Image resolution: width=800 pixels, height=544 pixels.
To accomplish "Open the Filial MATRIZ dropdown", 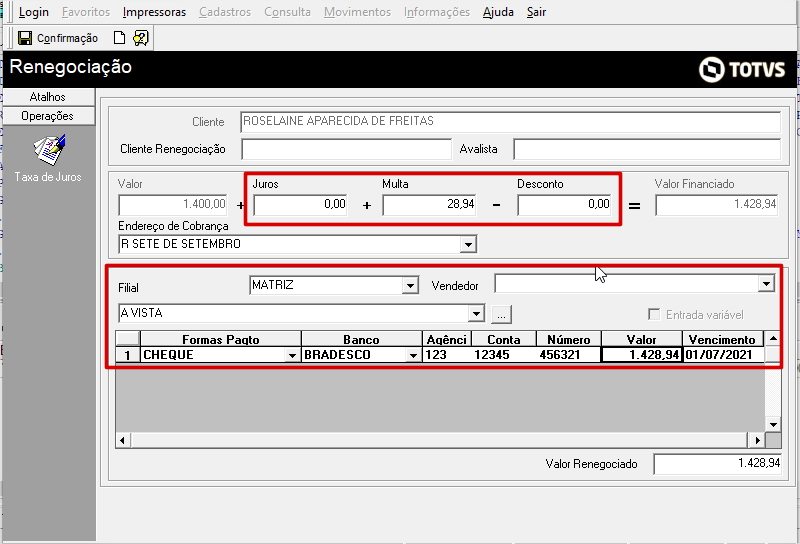I will (x=410, y=285).
